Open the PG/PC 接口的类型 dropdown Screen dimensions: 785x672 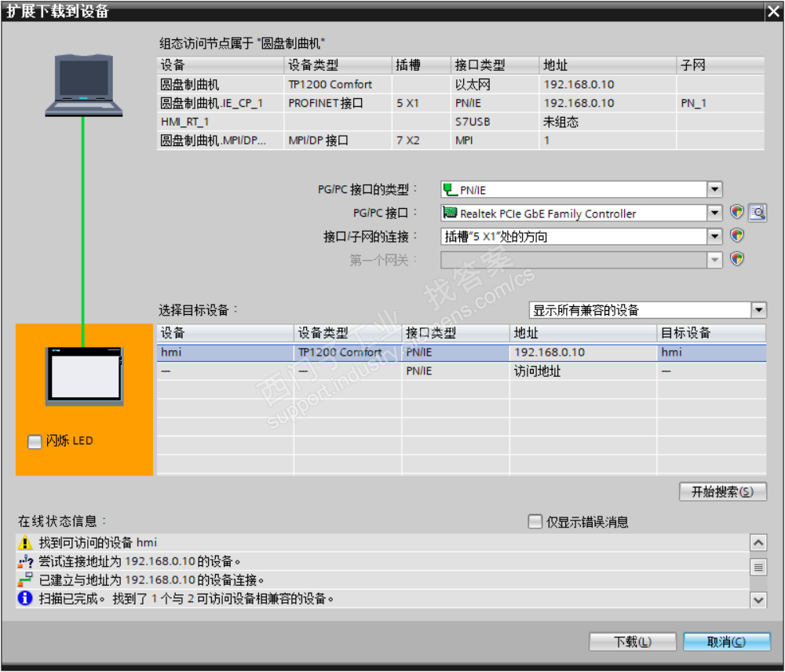click(715, 189)
